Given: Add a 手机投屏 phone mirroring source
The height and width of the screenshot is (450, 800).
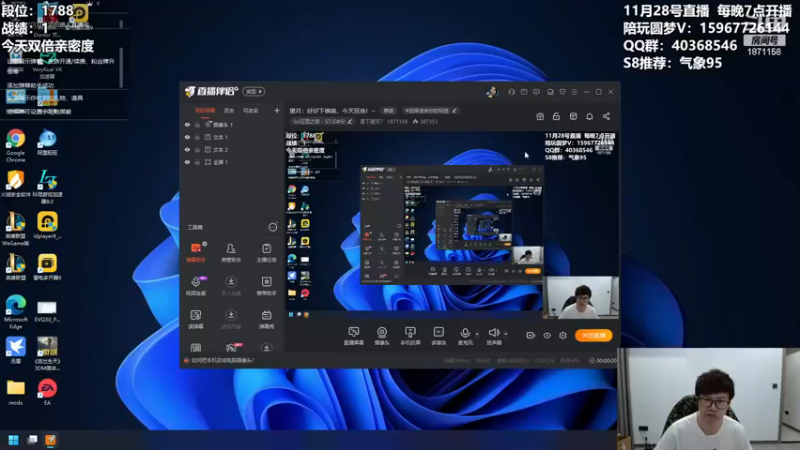Looking at the screenshot, I should pos(410,336).
